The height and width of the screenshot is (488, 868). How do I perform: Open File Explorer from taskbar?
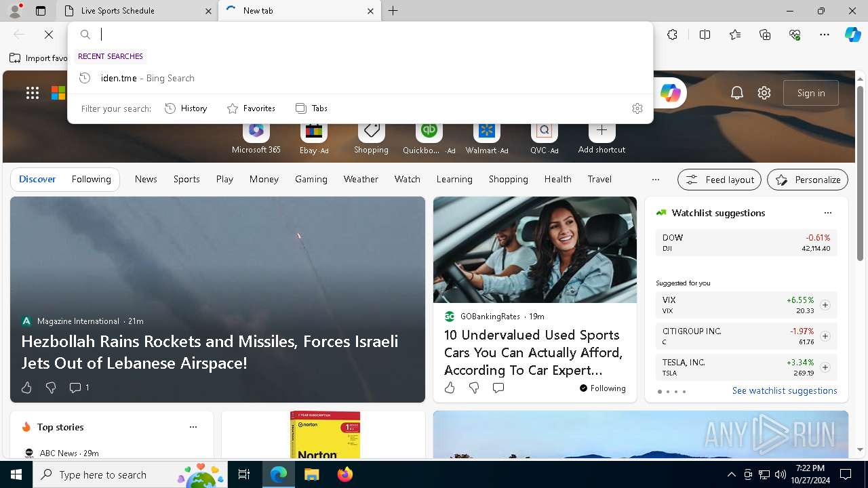tap(311, 474)
